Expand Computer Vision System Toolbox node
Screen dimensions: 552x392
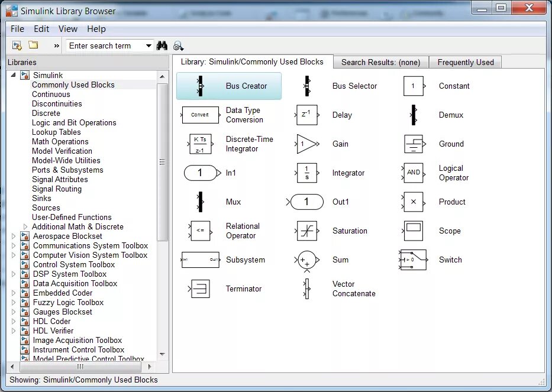click(14, 255)
